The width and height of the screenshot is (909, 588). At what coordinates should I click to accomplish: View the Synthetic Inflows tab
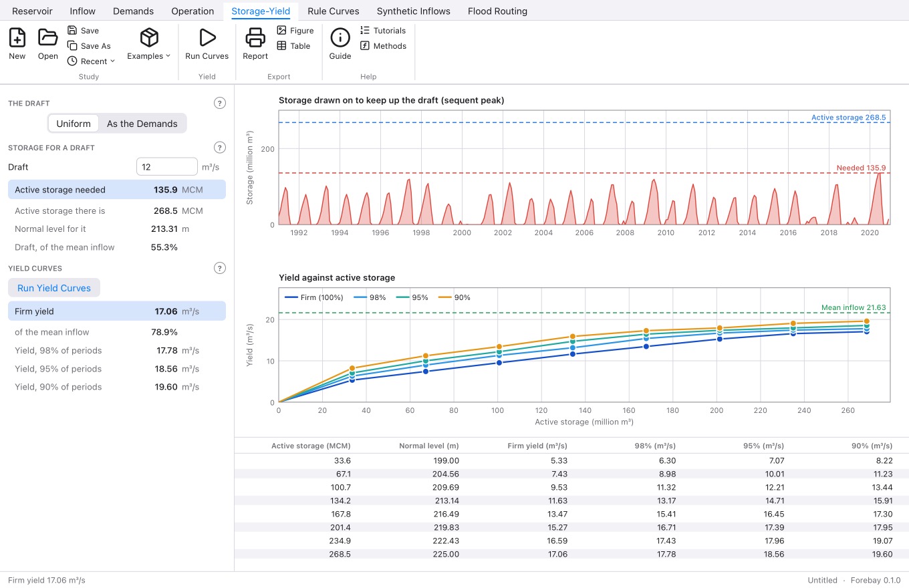click(x=414, y=11)
